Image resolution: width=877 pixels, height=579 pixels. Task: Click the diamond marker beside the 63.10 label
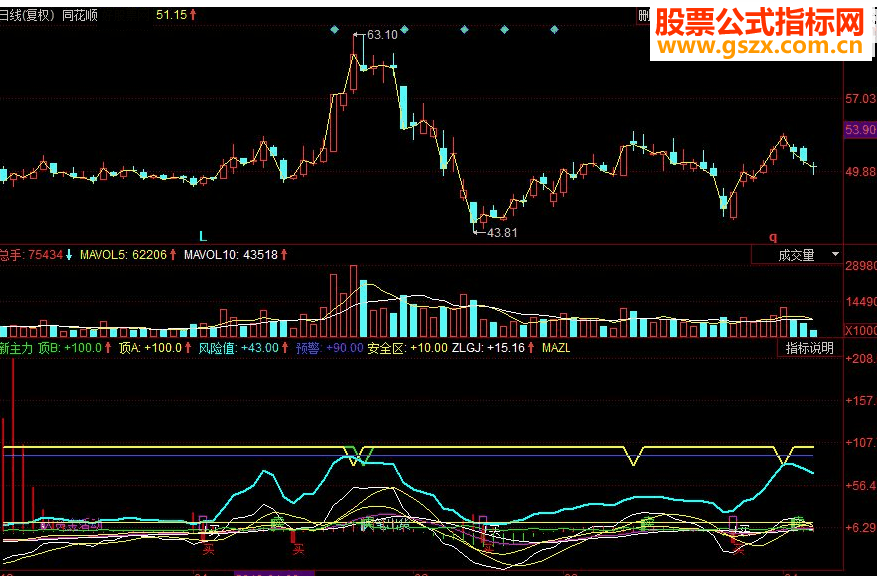pyautogui.click(x=404, y=29)
